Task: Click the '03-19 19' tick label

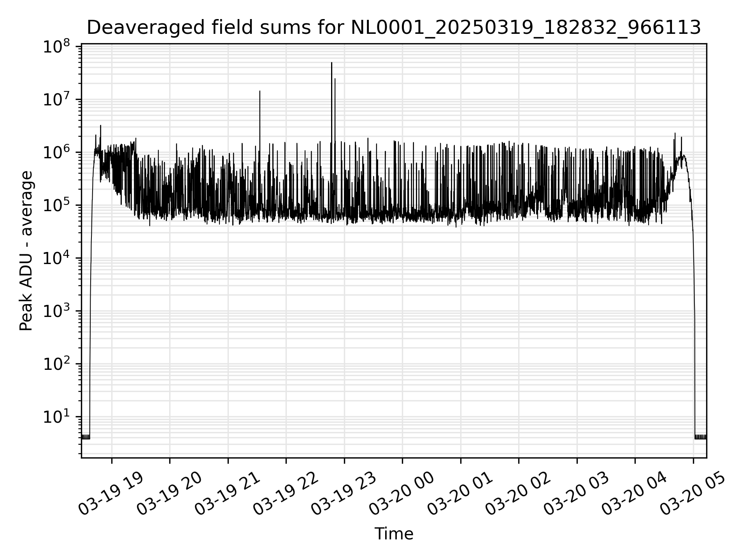Action: tap(110, 494)
